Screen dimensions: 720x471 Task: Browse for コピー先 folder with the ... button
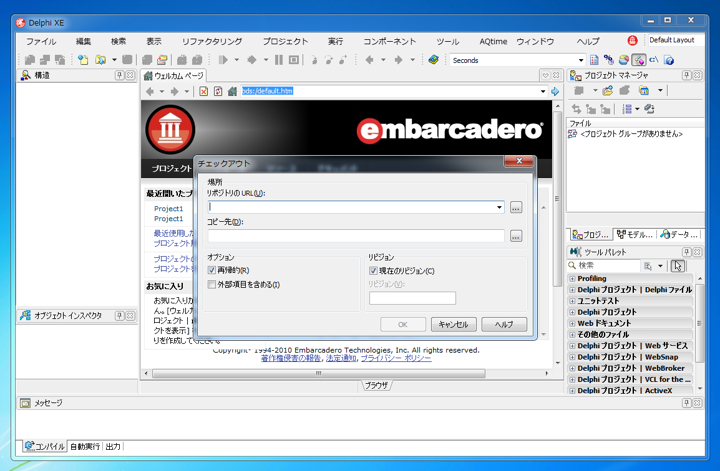coord(516,236)
